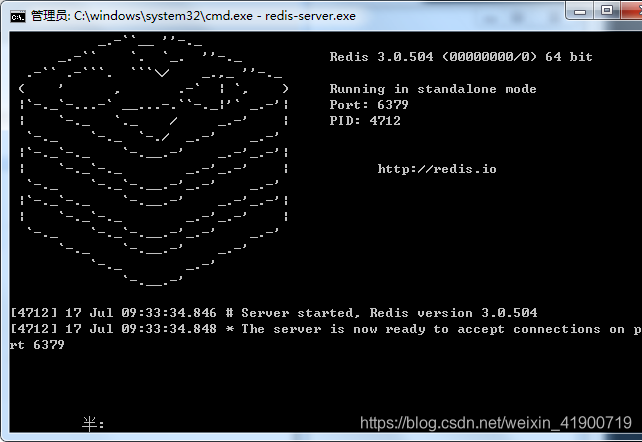
Task: Click the 'PID: 4712' line
Action: pyautogui.click(x=365, y=121)
